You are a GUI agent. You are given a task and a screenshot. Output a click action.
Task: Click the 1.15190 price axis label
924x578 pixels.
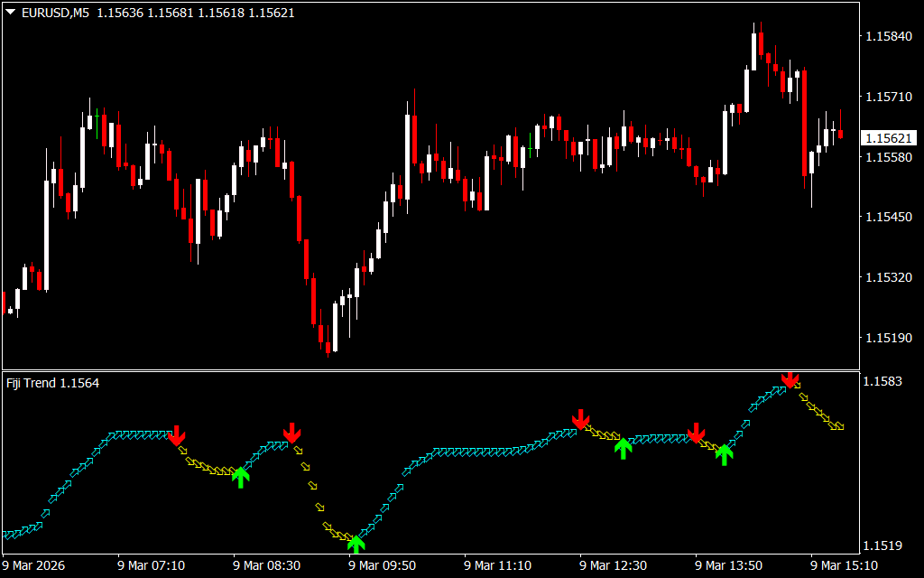point(889,338)
